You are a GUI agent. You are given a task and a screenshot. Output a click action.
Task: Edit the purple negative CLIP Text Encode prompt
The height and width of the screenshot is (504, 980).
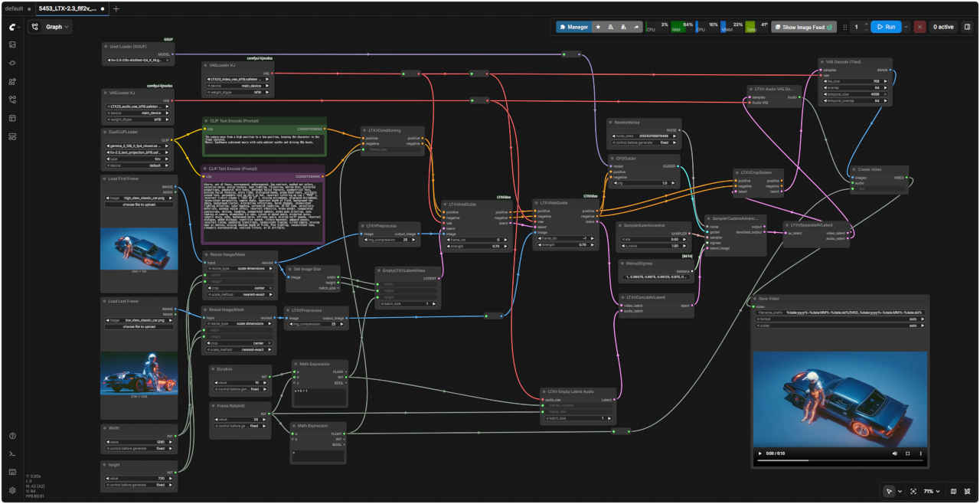(264, 211)
